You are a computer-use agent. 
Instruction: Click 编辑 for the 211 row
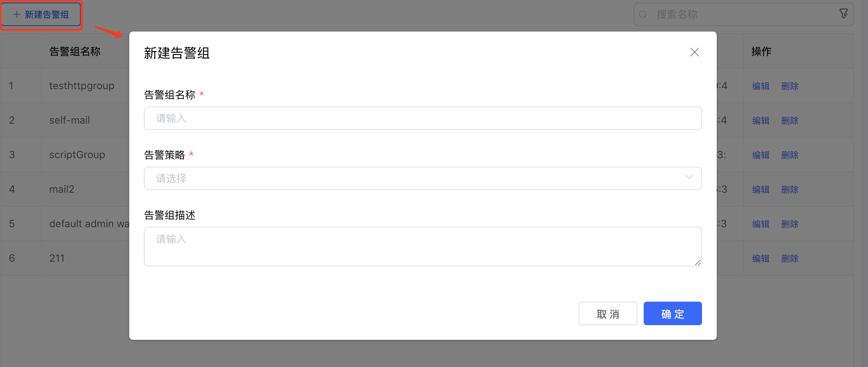[760, 259]
